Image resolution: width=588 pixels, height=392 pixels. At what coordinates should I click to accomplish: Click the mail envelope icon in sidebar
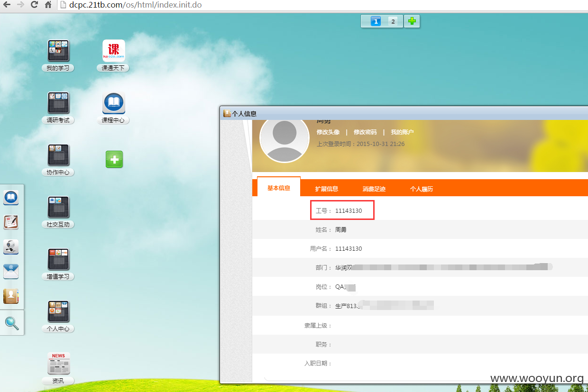point(11,272)
